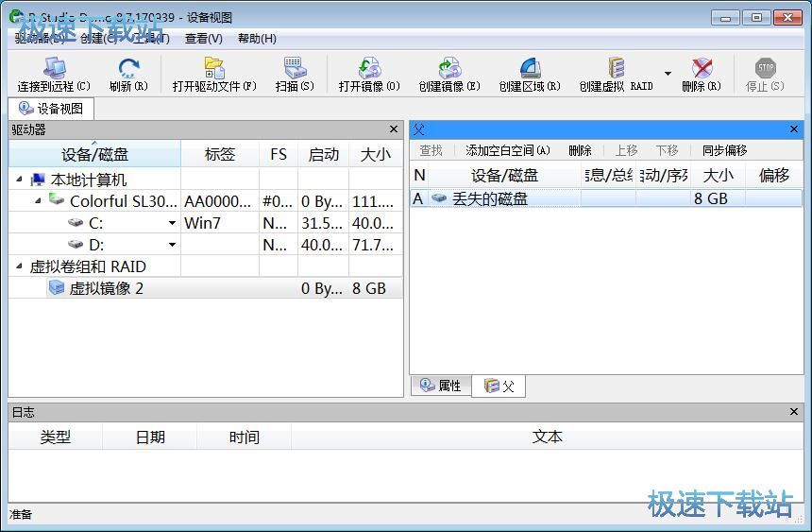Viewport: 812px width, 532px height.
Task: Click the 打开镜像 (Open image) icon
Action: coord(369,69)
